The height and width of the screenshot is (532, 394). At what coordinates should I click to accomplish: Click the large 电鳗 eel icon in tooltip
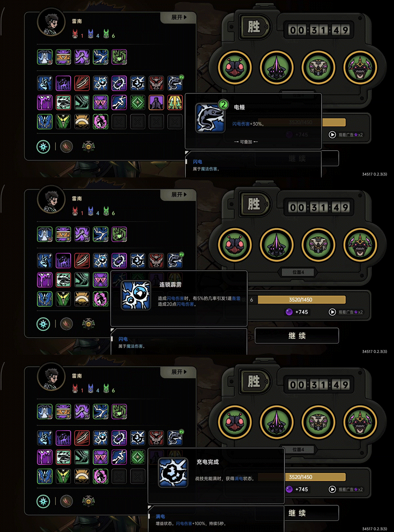210,118
